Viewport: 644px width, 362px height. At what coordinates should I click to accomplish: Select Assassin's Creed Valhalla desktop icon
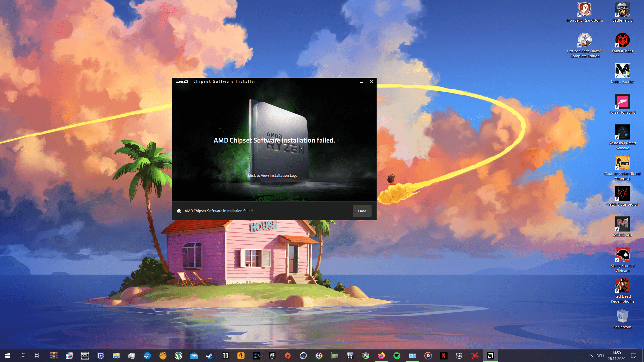(x=622, y=138)
